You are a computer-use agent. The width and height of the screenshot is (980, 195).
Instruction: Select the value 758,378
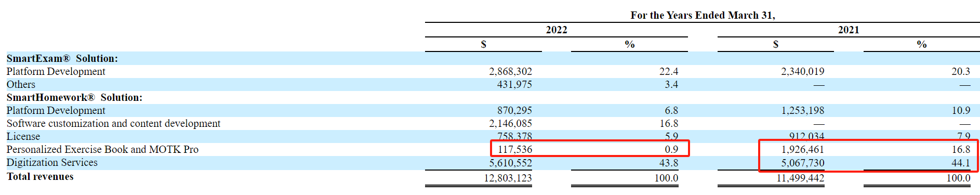[514, 136]
